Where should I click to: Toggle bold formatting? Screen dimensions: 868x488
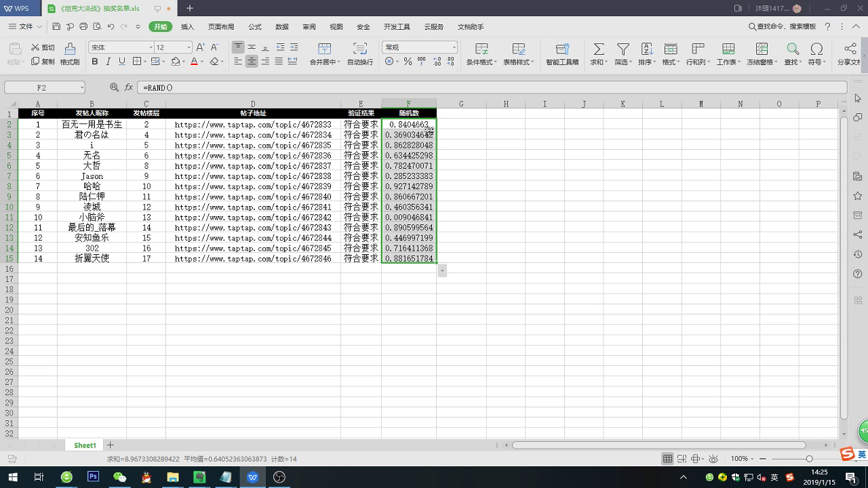click(x=94, y=62)
